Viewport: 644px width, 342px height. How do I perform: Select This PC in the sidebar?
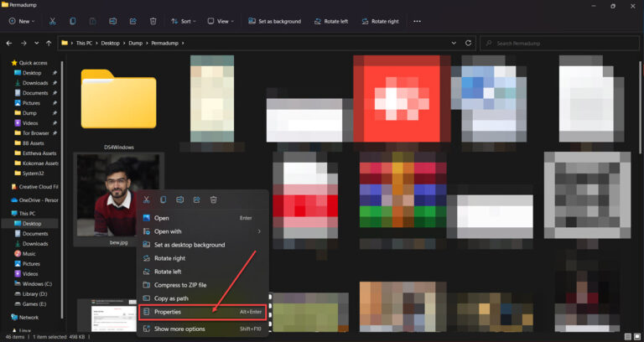24,214
